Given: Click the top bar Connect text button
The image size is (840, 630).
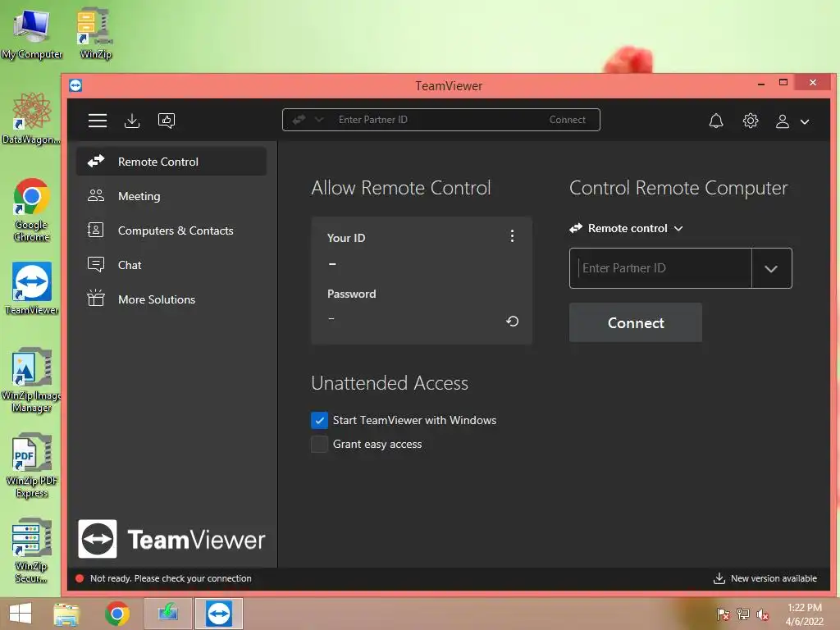Looking at the screenshot, I should pyautogui.click(x=567, y=120).
